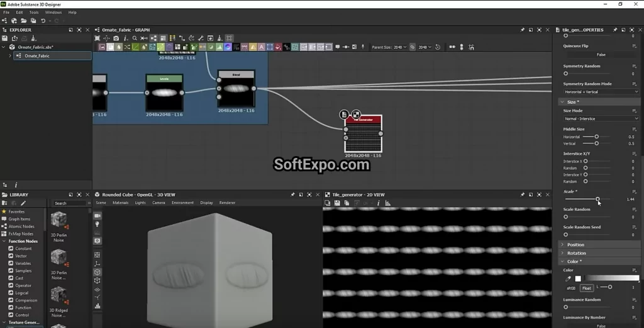Click the reset size circular arrow icon
This screenshot has width=644, height=328.
click(438, 47)
